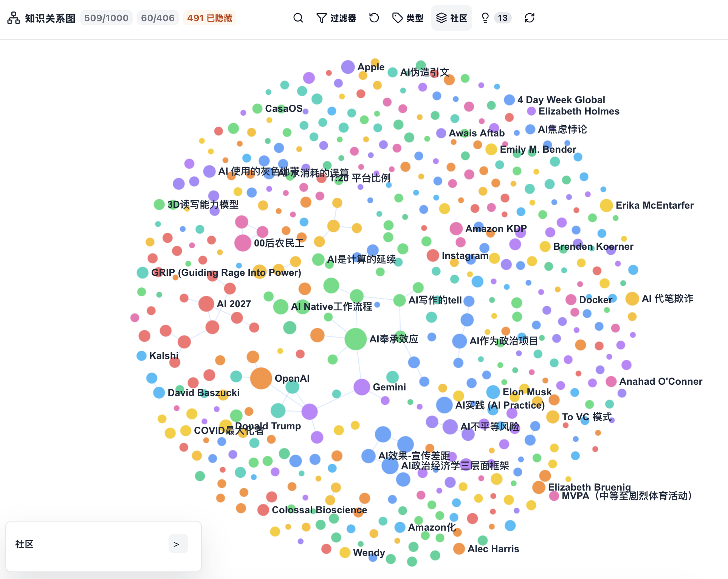Click the 知识关系图 title text
The height and width of the screenshot is (579, 728).
(x=50, y=18)
